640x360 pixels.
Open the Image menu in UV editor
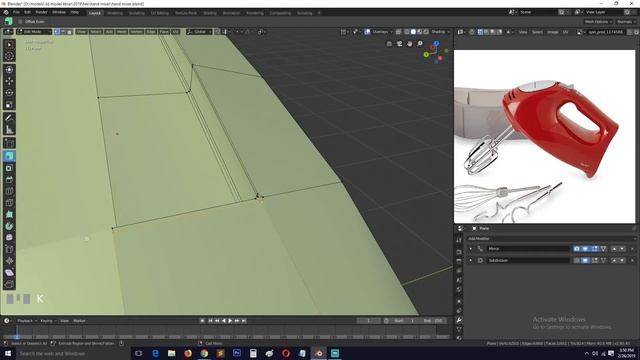pyautogui.click(x=553, y=32)
